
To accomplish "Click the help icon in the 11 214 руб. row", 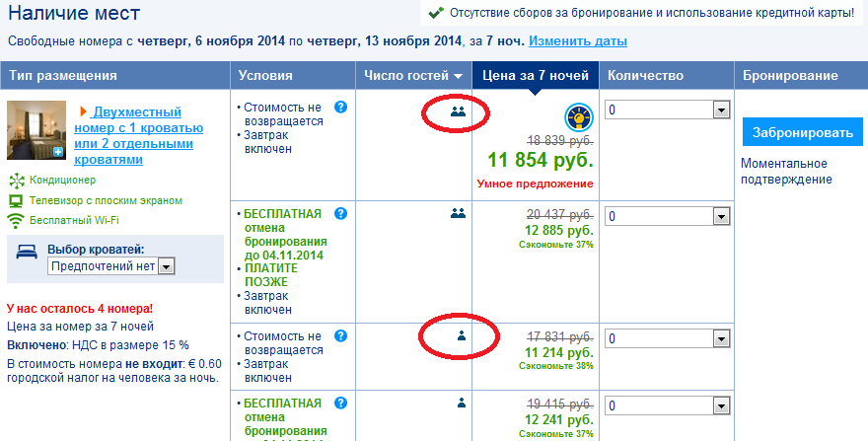I will pyautogui.click(x=341, y=335).
